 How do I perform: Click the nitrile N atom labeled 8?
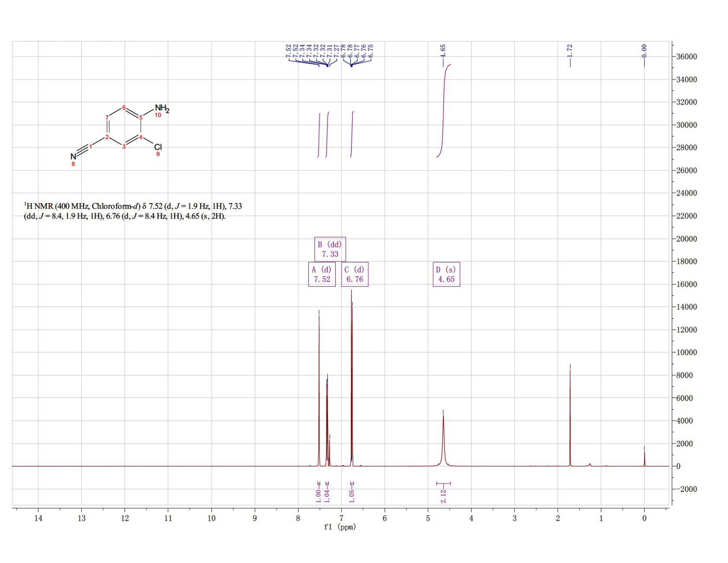pyautogui.click(x=73, y=157)
